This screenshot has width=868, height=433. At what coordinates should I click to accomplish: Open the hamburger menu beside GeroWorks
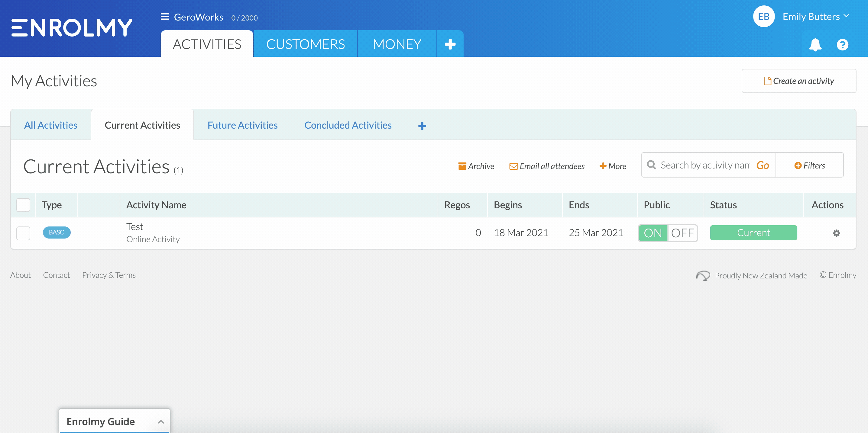click(165, 17)
